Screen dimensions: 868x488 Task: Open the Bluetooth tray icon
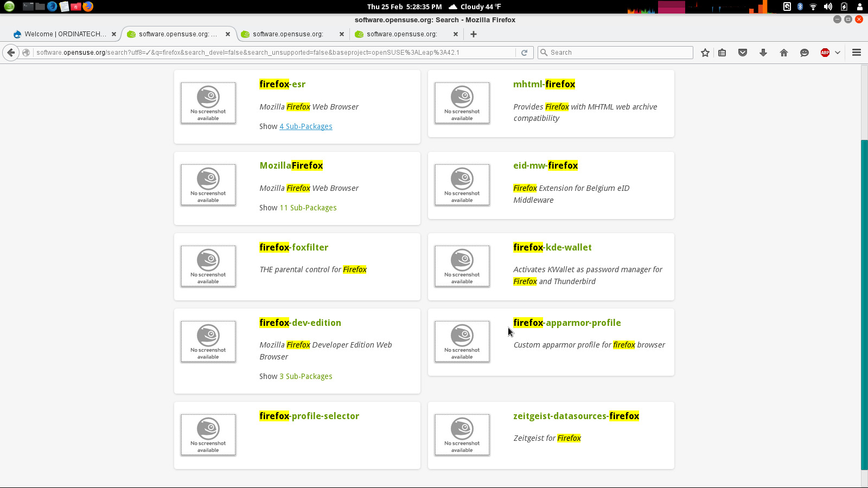click(800, 7)
